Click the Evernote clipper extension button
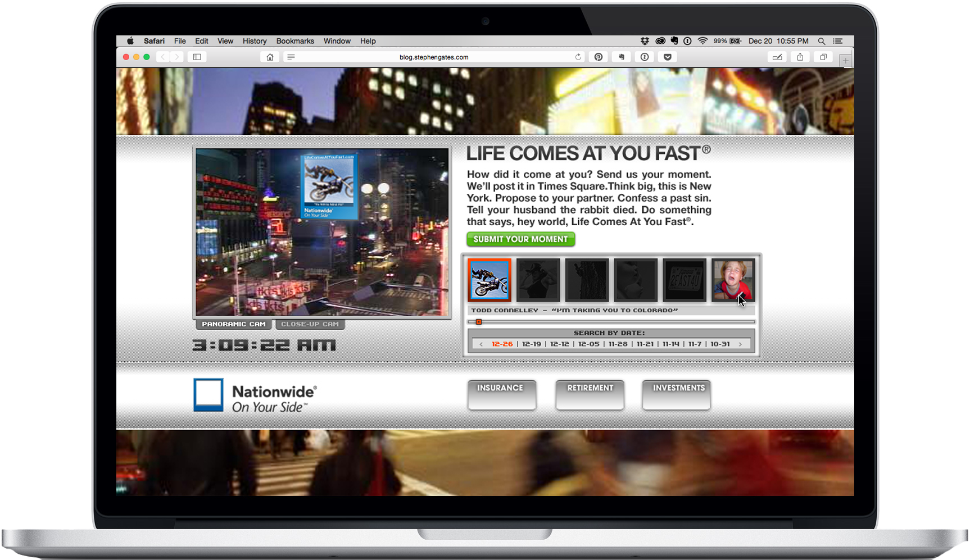970x560 pixels. click(622, 57)
